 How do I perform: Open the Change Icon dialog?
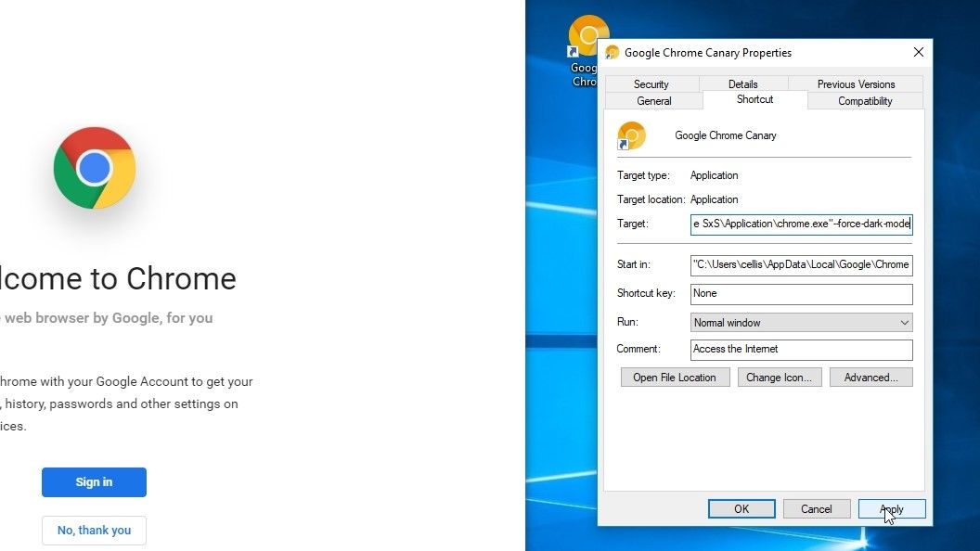(x=780, y=377)
